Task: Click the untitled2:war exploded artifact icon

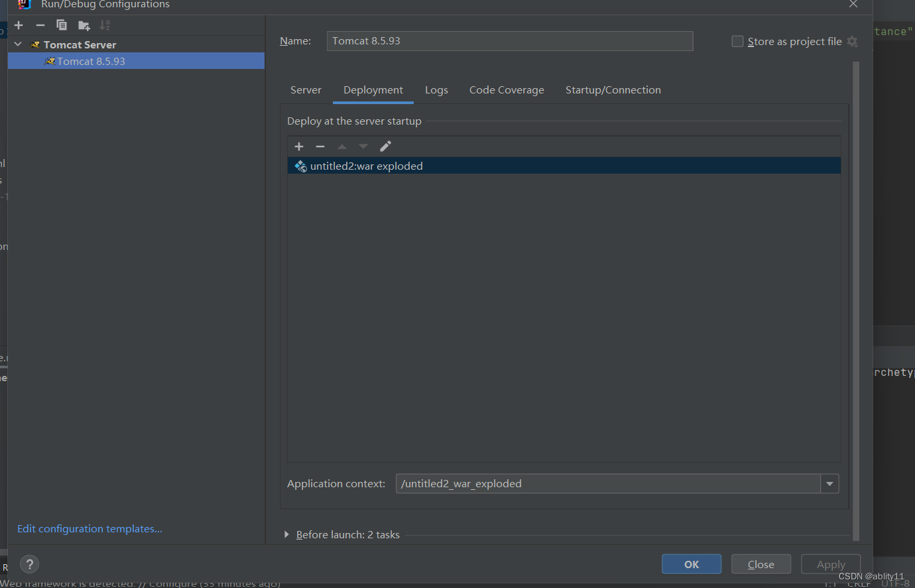Action: click(301, 166)
